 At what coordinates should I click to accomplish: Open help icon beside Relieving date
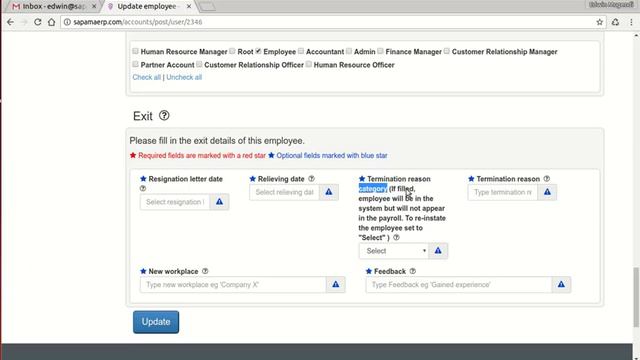(311, 179)
